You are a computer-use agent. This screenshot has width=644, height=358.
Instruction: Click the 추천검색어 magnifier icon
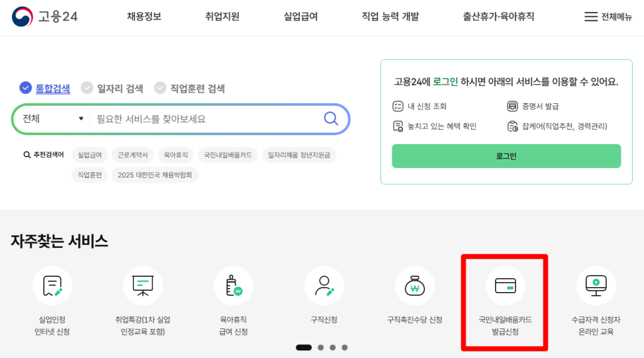[26, 155]
